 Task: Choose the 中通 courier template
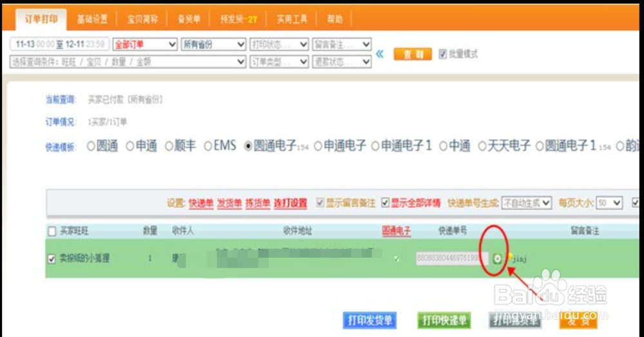(x=443, y=147)
